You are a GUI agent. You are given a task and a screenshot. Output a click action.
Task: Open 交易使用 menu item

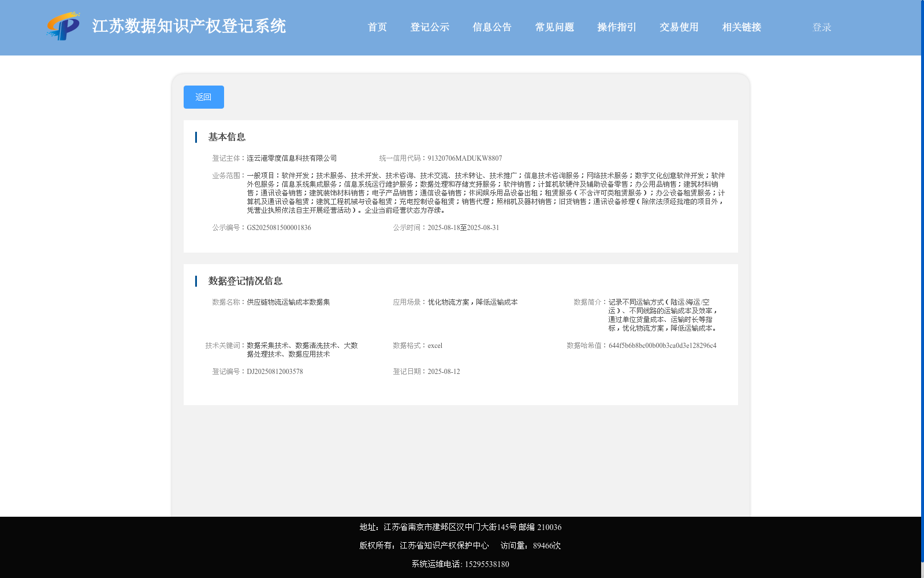[x=679, y=27]
